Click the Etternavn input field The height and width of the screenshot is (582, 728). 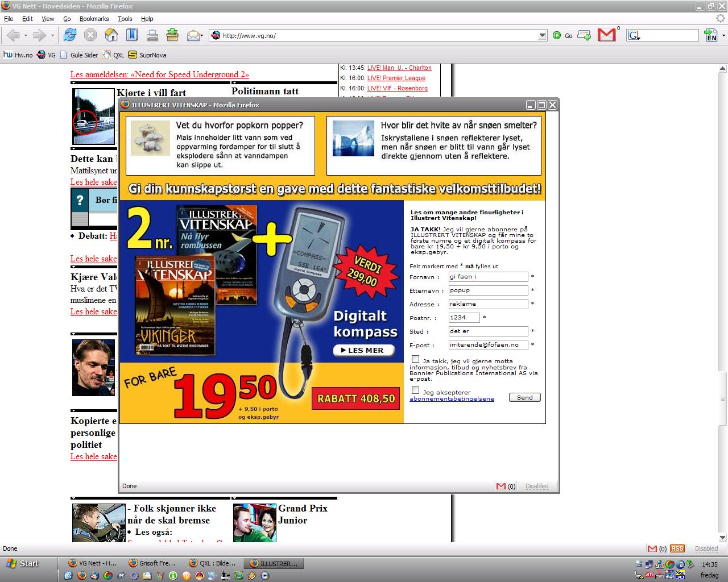488,290
